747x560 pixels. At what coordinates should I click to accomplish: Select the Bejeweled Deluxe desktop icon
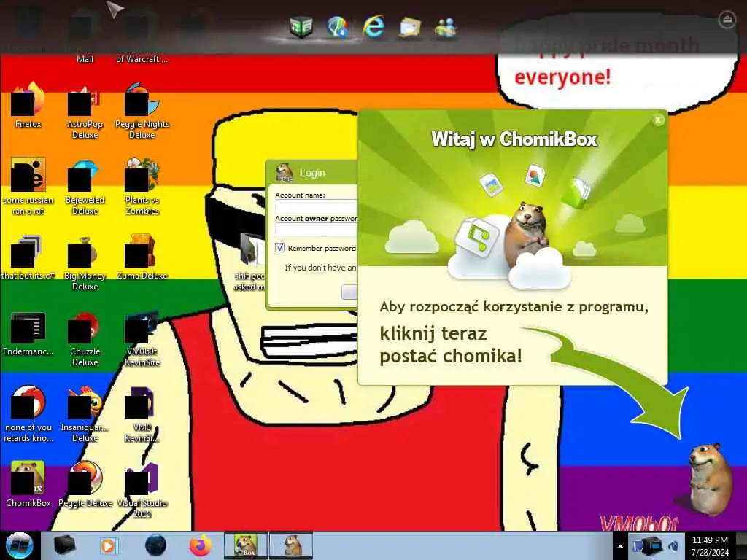tap(85, 187)
